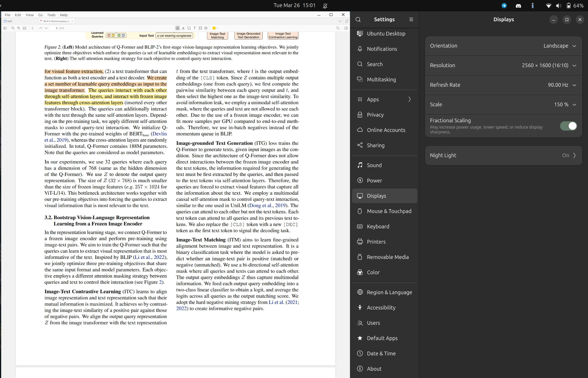The width and height of the screenshot is (588, 378).
Task: Follow the Dong et al., 2019 citation link
Action: pyautogui.click(x=268, y=205)
